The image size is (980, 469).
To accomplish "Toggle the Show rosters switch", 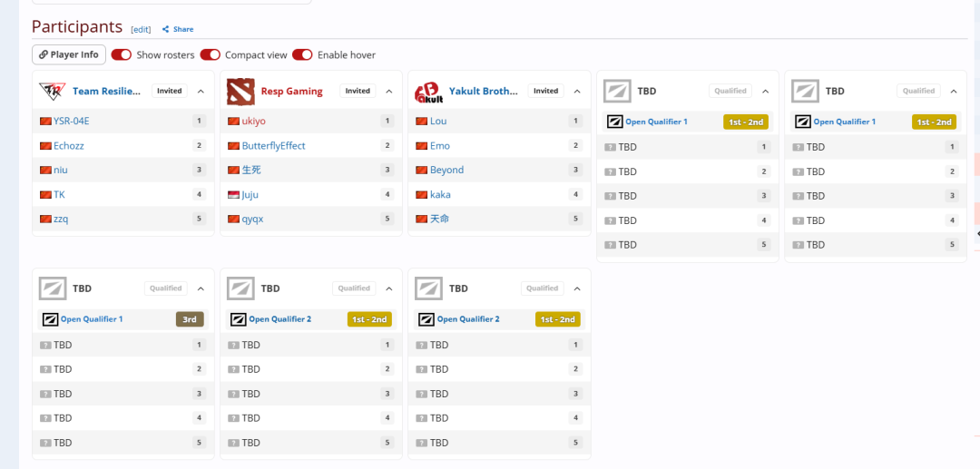I will tap(122, 55).
